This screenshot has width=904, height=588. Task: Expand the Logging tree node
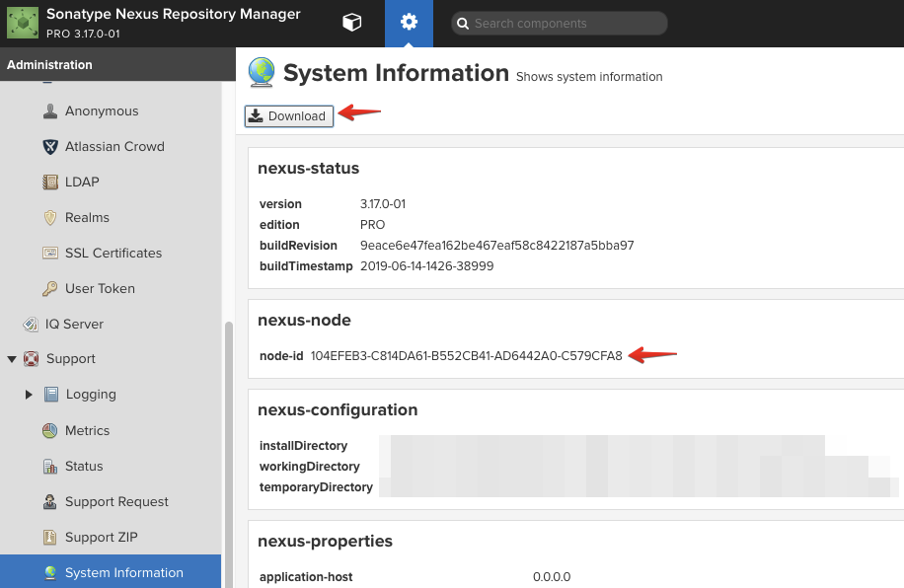point(30,395)
